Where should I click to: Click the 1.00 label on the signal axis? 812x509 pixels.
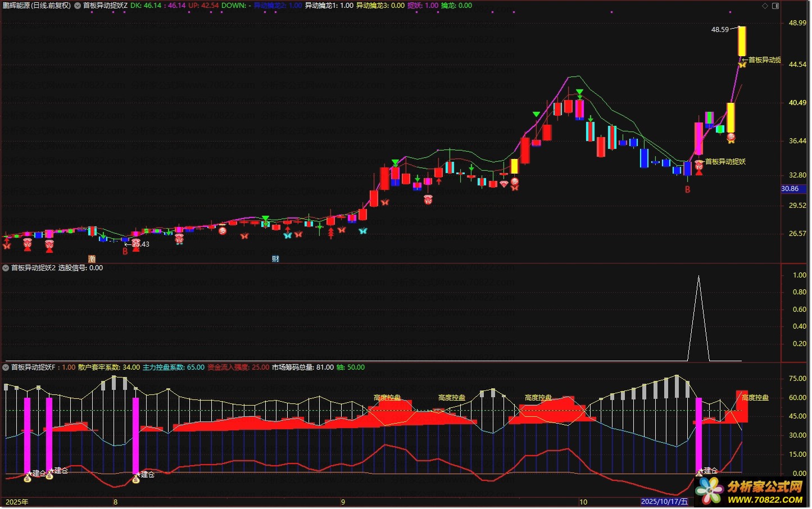tap(800, 275)
